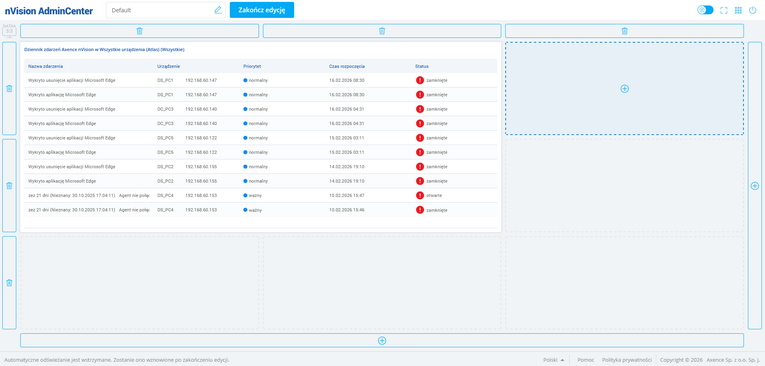Add a new grid column with side plus

[755, 185]
